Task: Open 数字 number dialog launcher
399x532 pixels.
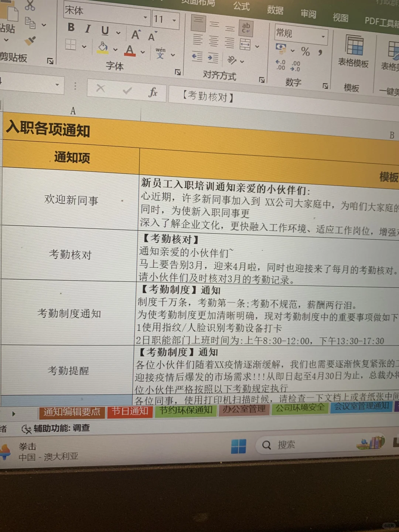Action: [325, 86]
